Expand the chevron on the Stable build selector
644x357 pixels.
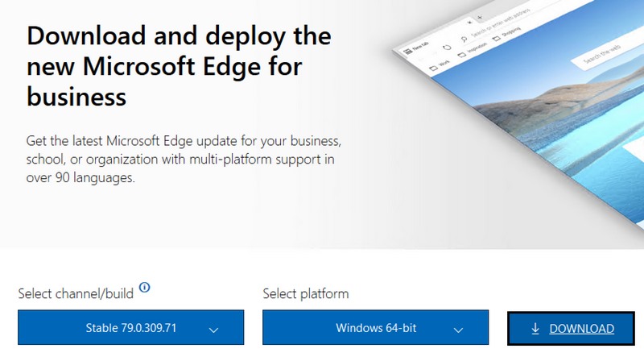[x=213, y=330]
